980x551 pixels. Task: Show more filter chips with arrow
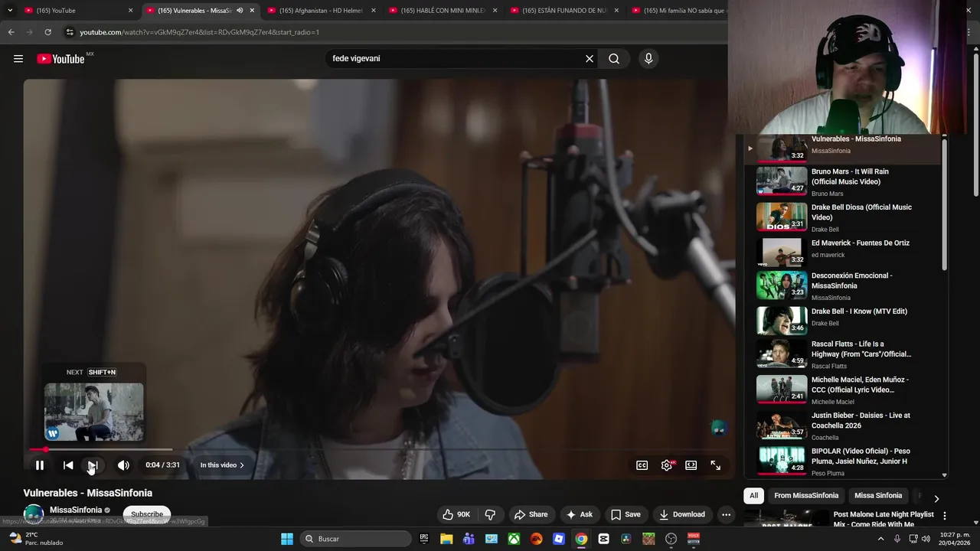pyautogui.click(x=936, y=498)
